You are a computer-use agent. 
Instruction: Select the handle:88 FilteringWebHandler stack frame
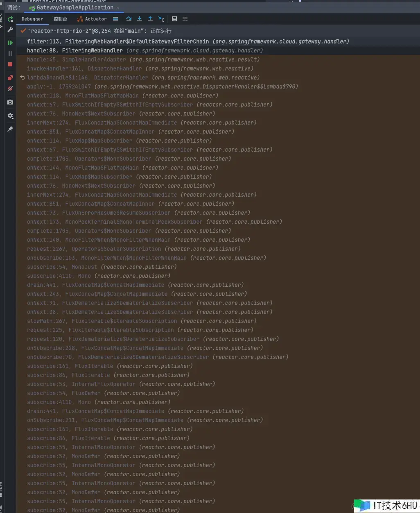coord(75,50)
